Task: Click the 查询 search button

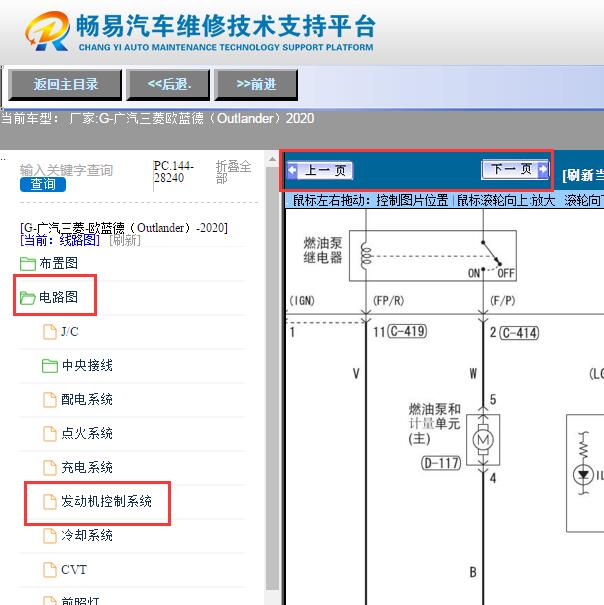Action: click(43, 184)
